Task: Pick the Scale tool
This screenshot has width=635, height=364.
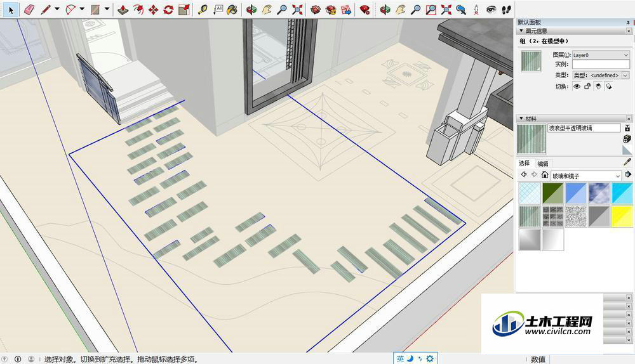Action: point(184,10)
